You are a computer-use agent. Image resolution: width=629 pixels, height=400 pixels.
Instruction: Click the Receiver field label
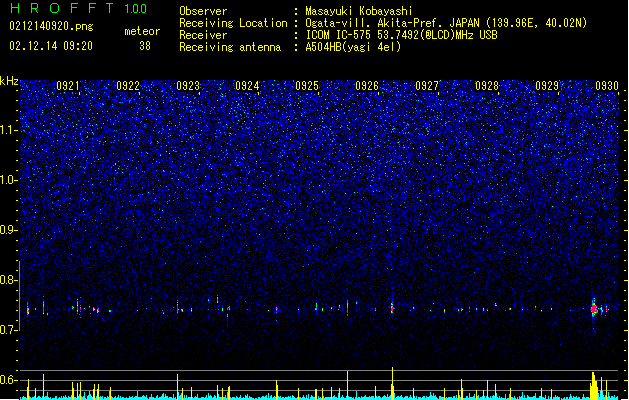[203, 35]
